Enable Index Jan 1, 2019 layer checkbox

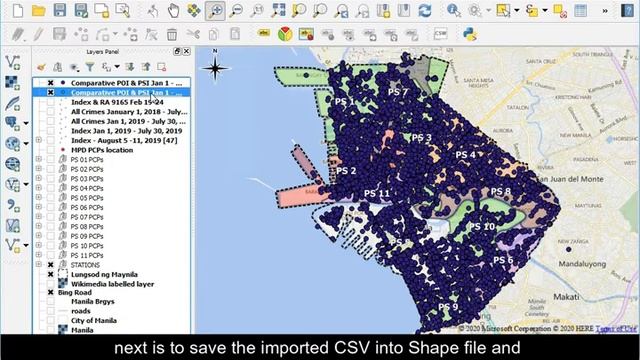51,131
